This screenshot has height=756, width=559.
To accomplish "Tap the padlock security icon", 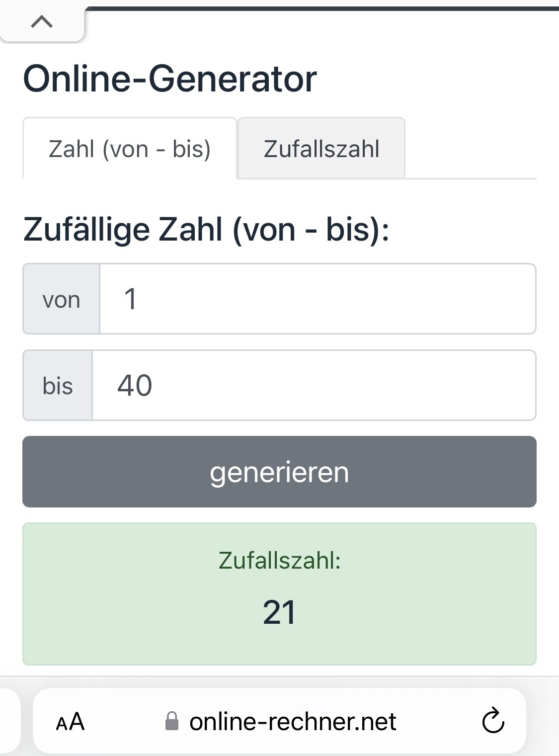I will (171, 721).
